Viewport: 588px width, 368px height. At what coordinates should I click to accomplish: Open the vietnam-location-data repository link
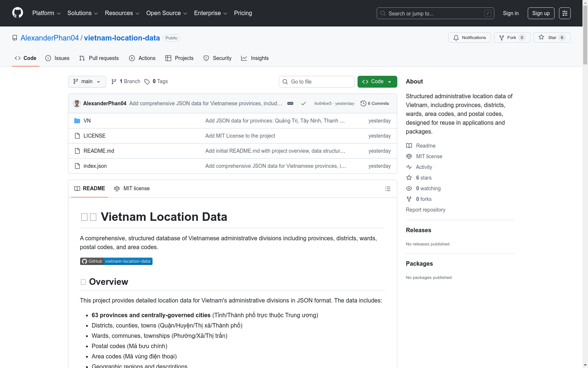click(122, 38)
